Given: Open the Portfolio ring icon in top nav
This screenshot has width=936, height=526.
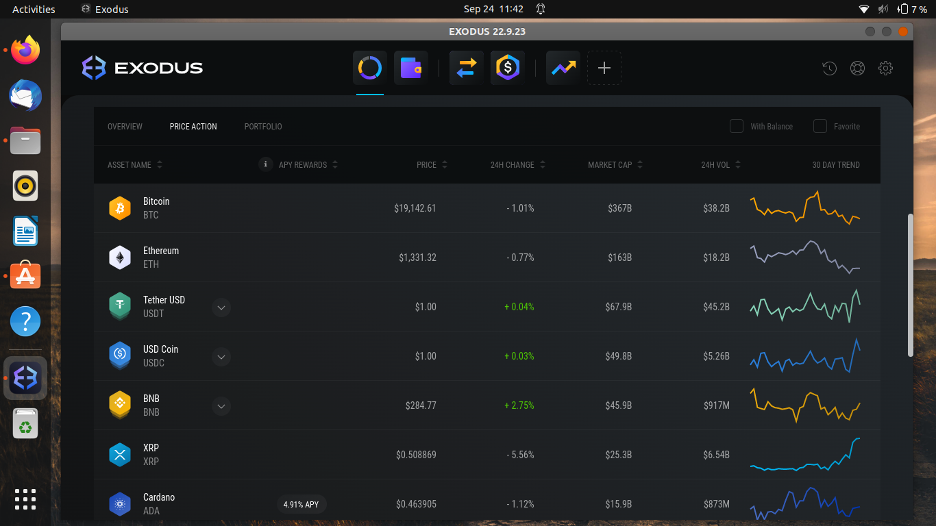Looking at the screenshot, I should 370,68.
